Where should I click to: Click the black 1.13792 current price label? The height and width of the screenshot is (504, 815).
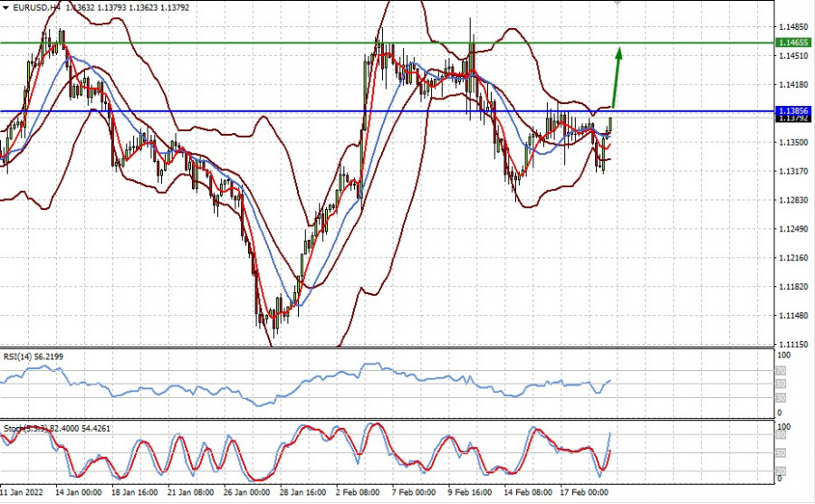(794, 119)
